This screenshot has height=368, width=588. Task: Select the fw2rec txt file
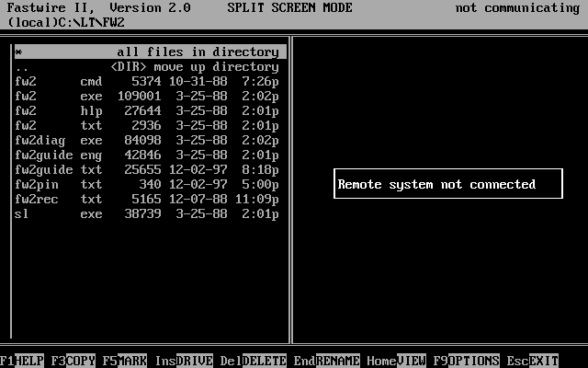147,199
